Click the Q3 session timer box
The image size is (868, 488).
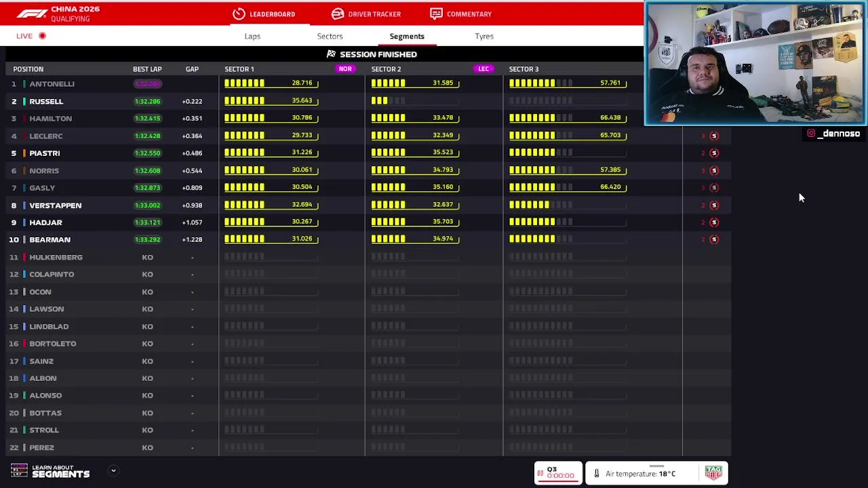tap(558, 473)
